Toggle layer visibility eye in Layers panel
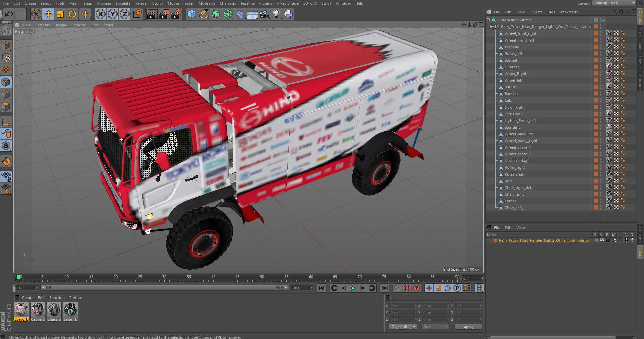 tap(602, 240)
